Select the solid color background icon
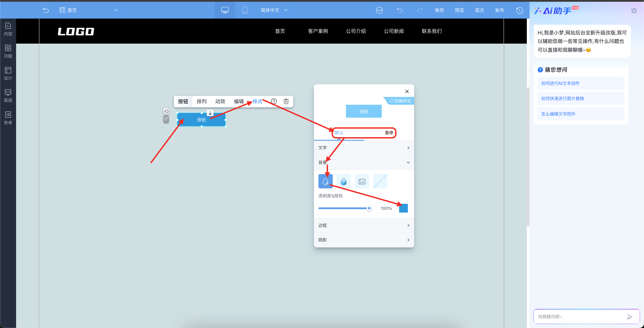The height and width of the screenshot is (328, 644). [x=325, y=181]
